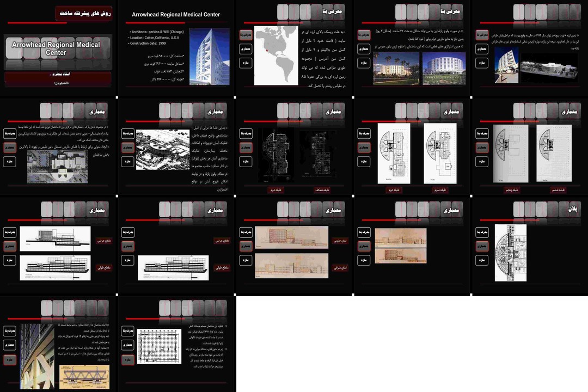Click the 'Construction date: 1999' line
The height and width of the screenshot is (392, 588).
click(x=148, y=43)
